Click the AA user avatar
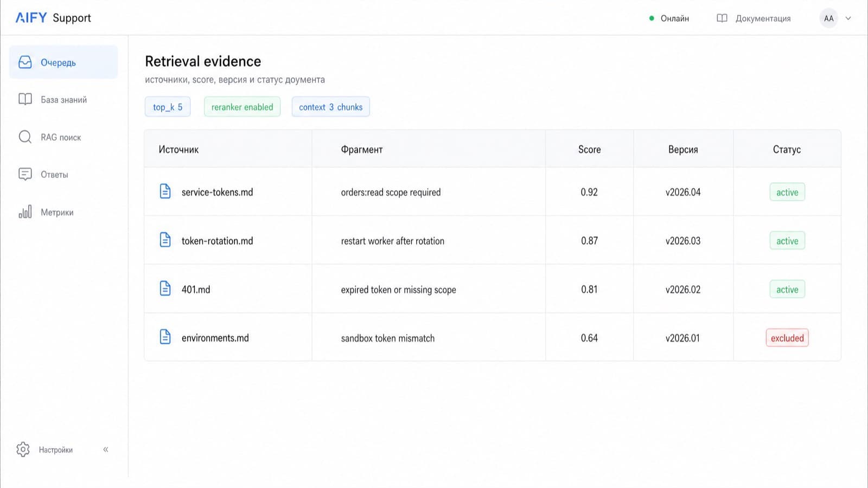Viewport: 868px width, 488px height. [x=828, y=18]
